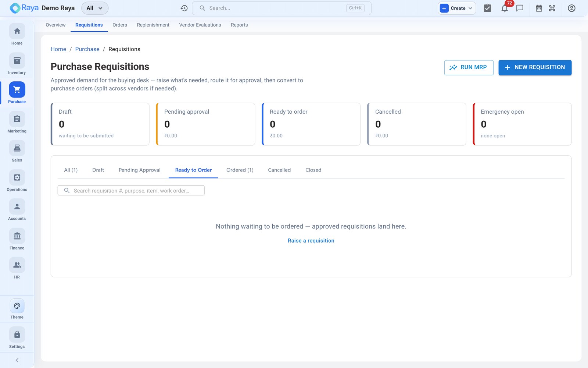Open the Emergency open summary card
The height and width of the screenshot is (368, 588).
coord(522,124)
